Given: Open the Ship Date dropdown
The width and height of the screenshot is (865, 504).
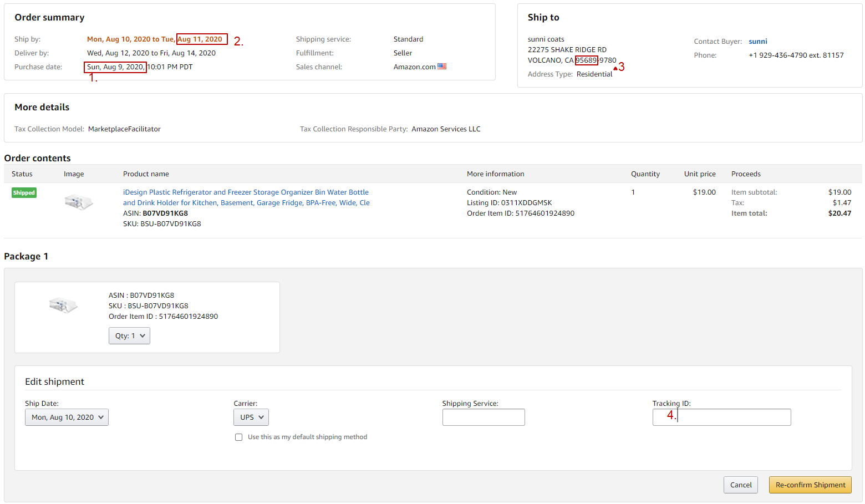Looking at the screenshot, I should 67,418.
